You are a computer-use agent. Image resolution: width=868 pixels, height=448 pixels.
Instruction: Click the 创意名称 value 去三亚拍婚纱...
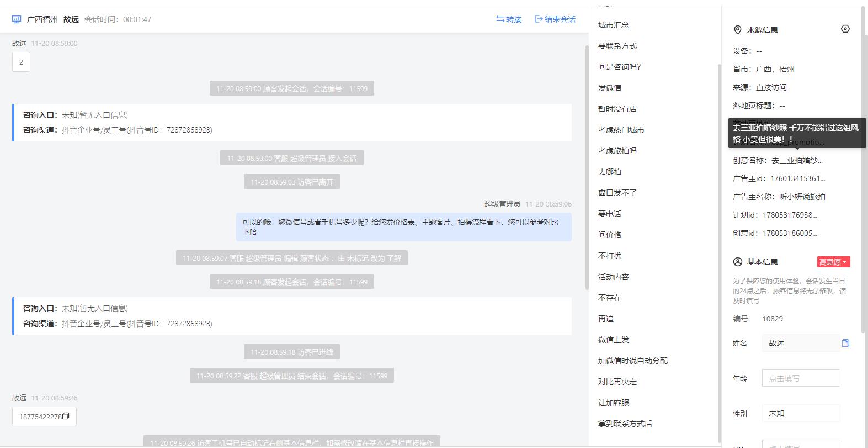point(797,160)
